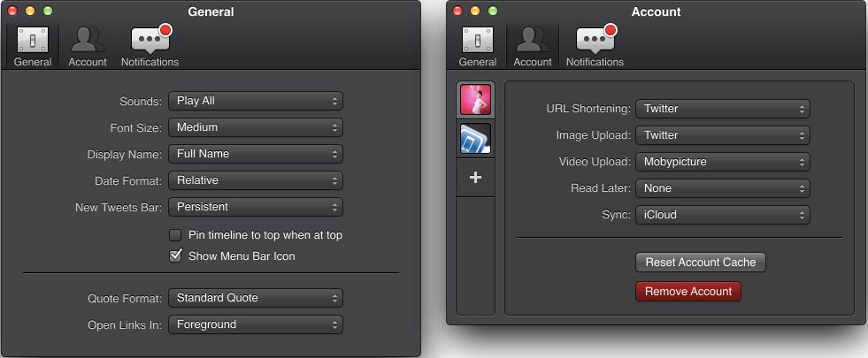This screenshot has width=868, height=358.
Task: Click the Reset Account Cache button
Action: [x=700, y=263]
